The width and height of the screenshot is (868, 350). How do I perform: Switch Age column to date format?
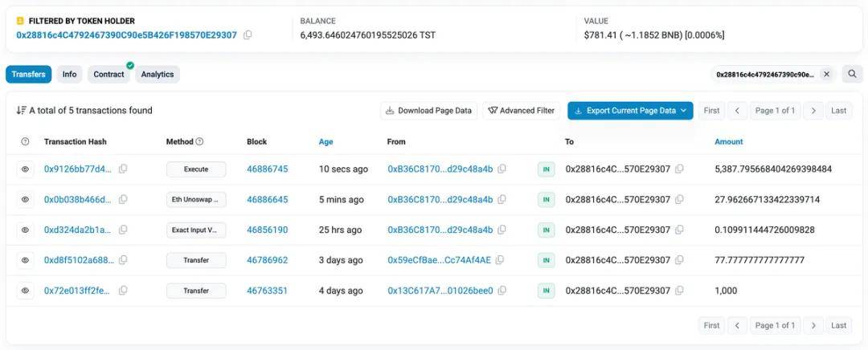325,142
